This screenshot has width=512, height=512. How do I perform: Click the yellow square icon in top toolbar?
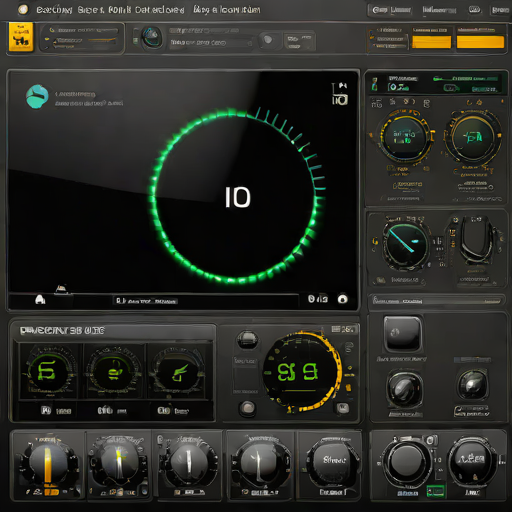pos(21,37)
